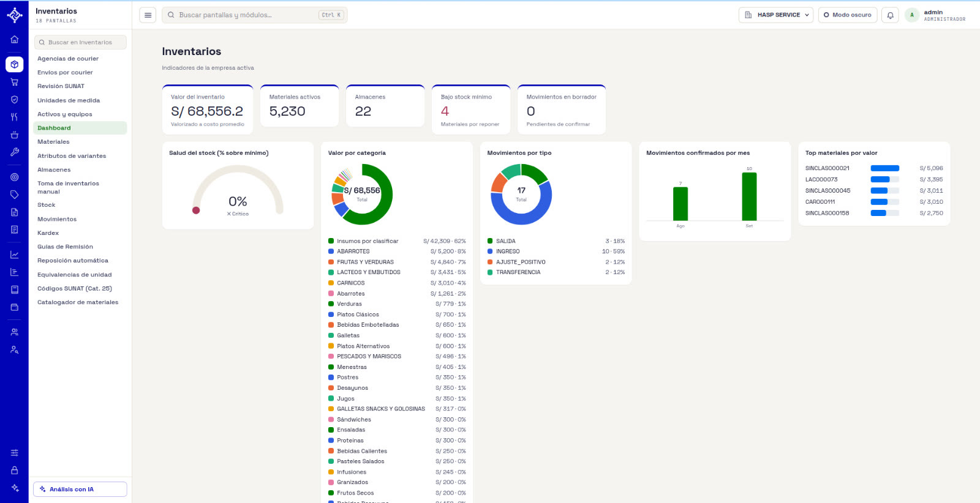Click the hamburger menu button
This screenshot has height=503, width=980.
coord(148,15)
